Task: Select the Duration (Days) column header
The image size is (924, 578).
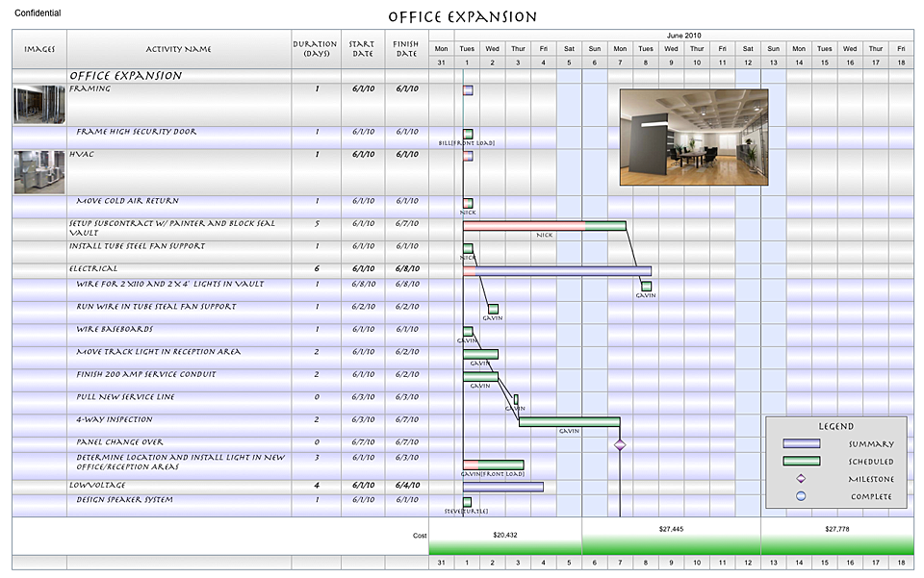Action: point(316,49)
